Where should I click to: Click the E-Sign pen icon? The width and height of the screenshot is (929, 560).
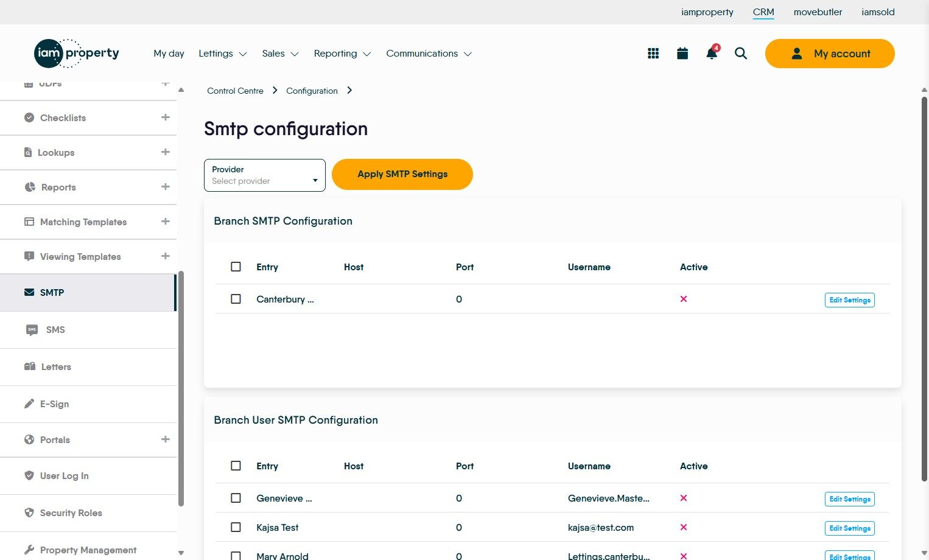(x=29, y=404)
